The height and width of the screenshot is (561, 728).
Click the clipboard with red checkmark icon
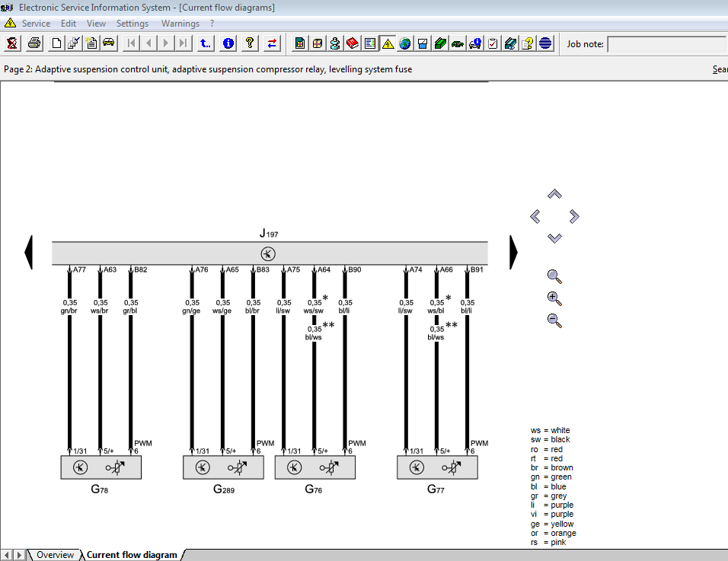(x=493, y=43)
